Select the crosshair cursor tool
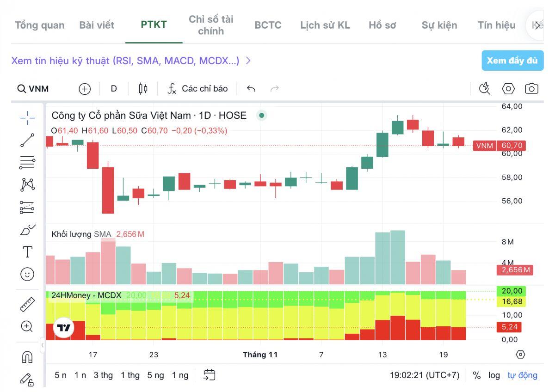The height and width of the screenshot is (392, 555). coord(27,118)
